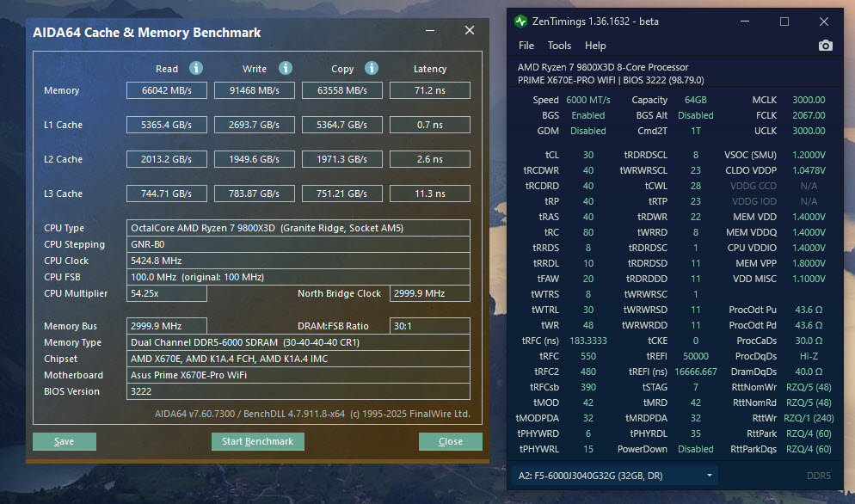Click the Write info icon in AIDA64
Viewport: 855px width, 504px height.
tap(286, 68)
